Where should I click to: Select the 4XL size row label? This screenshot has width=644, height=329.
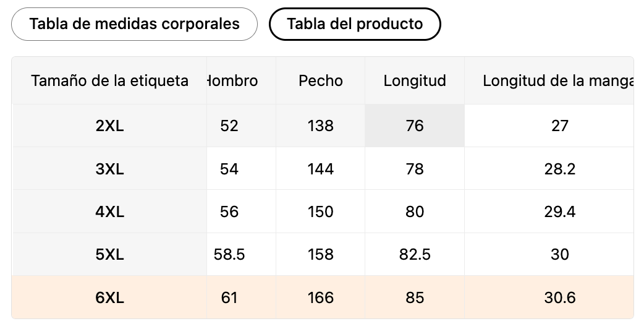110,211
